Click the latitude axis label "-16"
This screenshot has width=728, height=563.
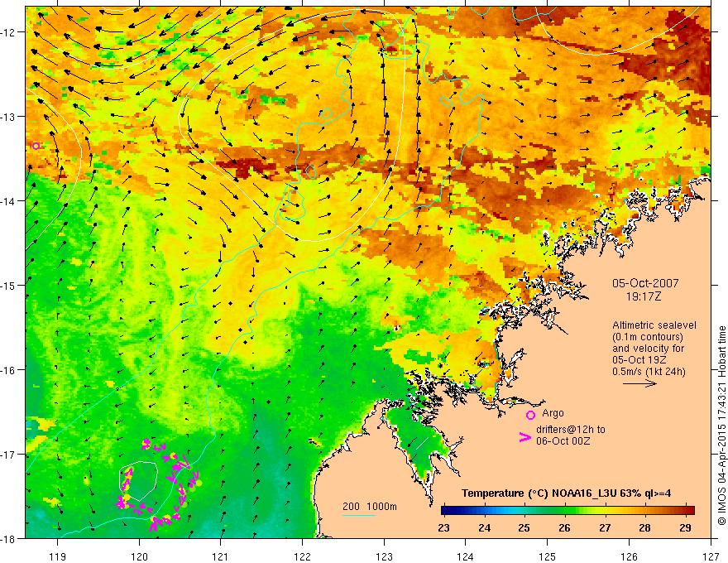coord(9,370)
